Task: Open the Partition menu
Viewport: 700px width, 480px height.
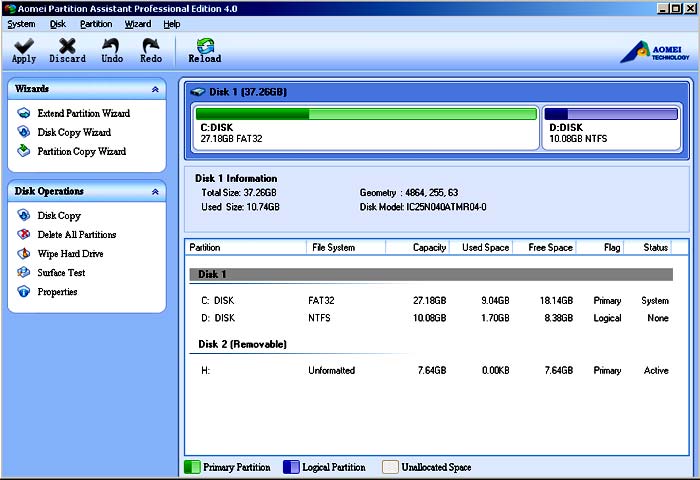Action: click(x=96, y=23)
